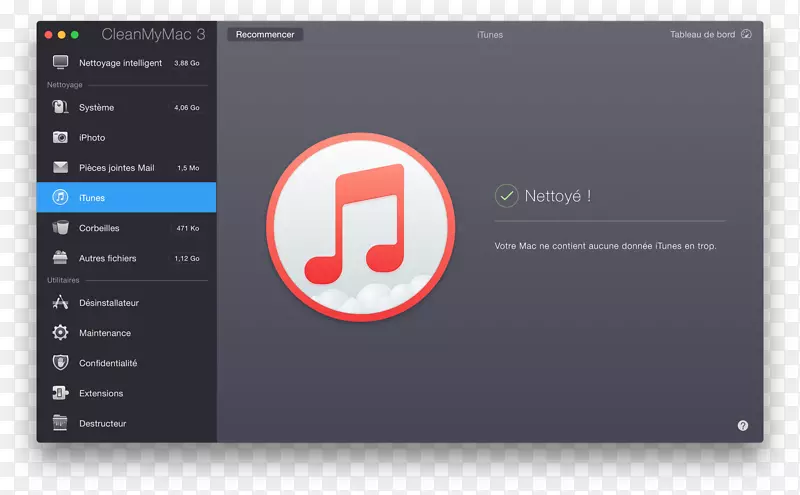Open the Tableau de bord link
Viewport: 800px width, 495px height.
(702, 35)
